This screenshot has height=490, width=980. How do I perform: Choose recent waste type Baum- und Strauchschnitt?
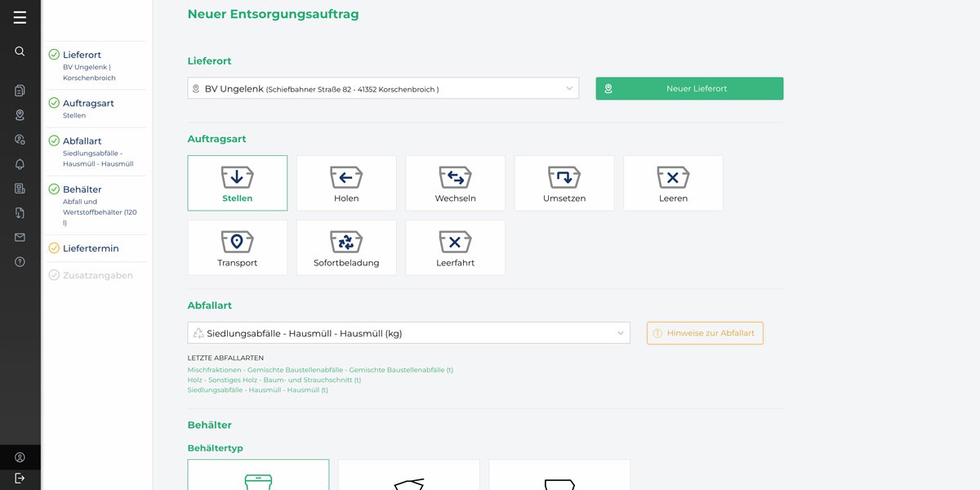click(x=274, y=380)
